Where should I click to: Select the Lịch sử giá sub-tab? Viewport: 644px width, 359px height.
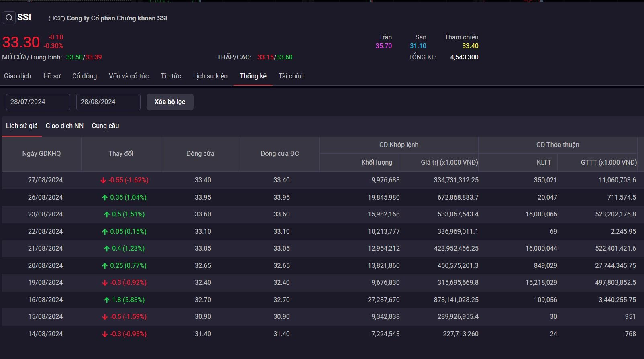tap(22, 126)
